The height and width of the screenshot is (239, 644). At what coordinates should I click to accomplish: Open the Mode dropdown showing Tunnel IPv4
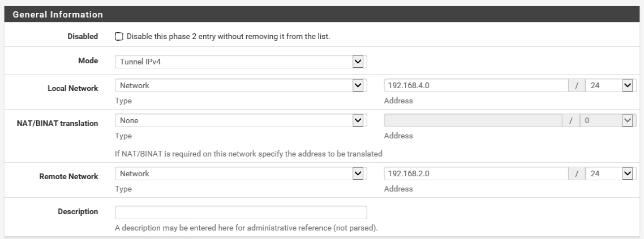click(x=241, y=61)
